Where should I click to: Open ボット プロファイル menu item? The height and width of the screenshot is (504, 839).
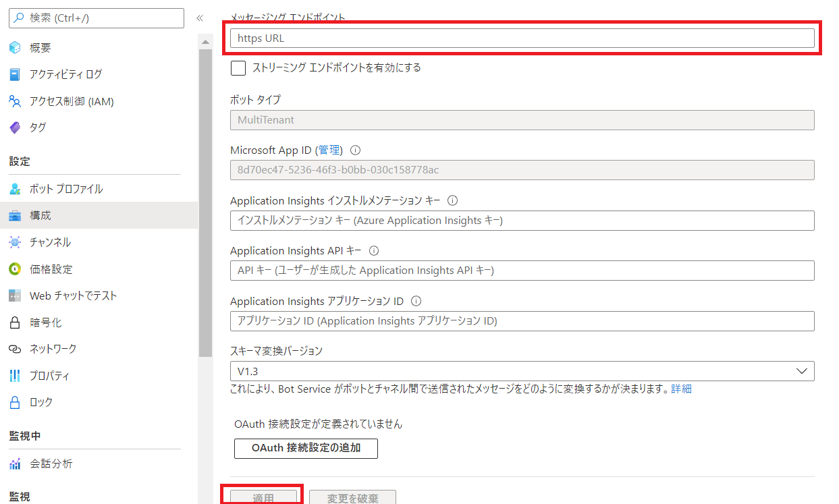(x=66, y=189)
